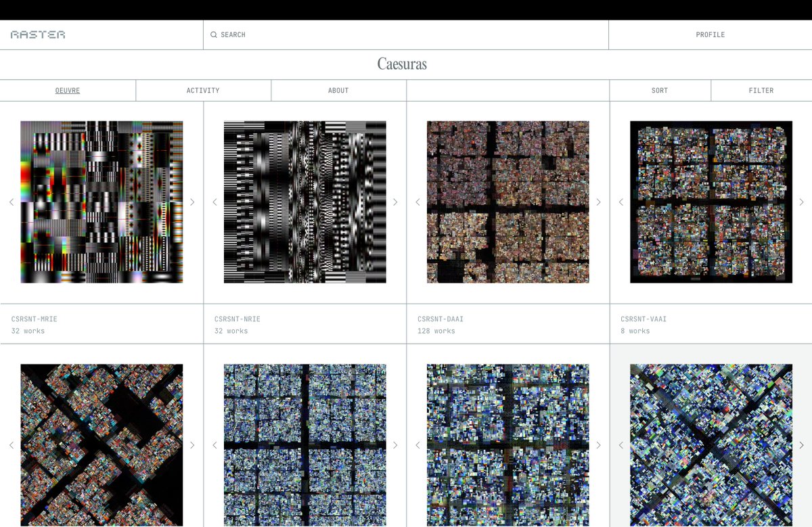Viewport: 812px width, 527px height.
Task: Open the CSRSNT-NRIE artwork thumbnail
Action: pyautogui.click(x=305, y=202)
